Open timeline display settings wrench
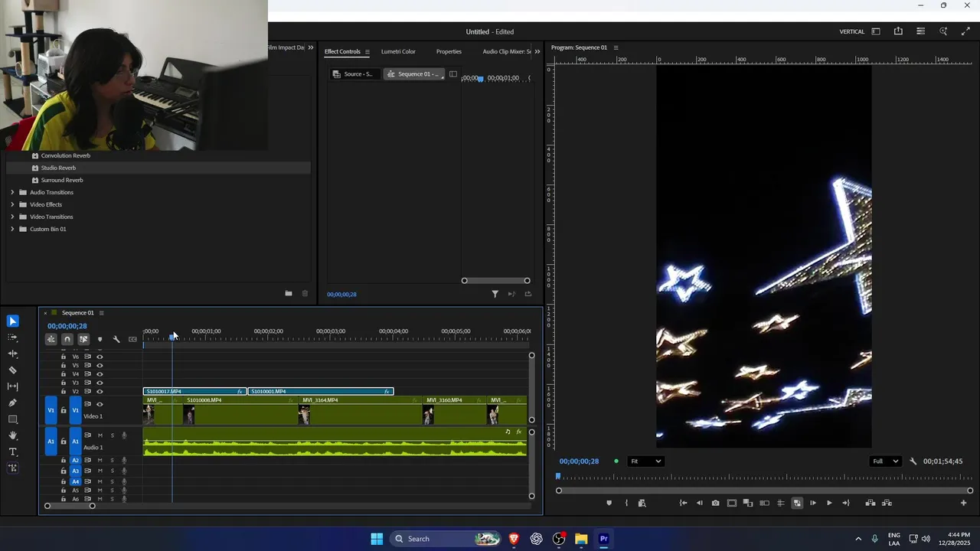980x551 pixels. click(116, 339)
